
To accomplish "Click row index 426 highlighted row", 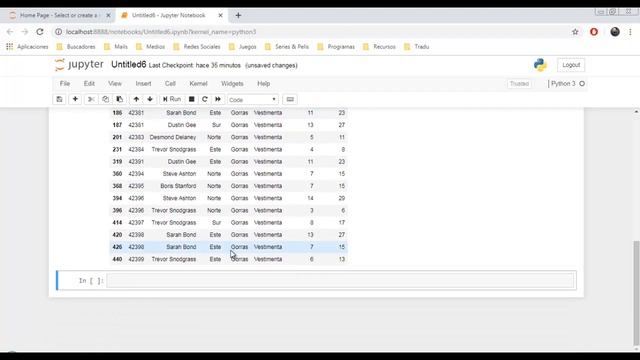I will 117,247.
